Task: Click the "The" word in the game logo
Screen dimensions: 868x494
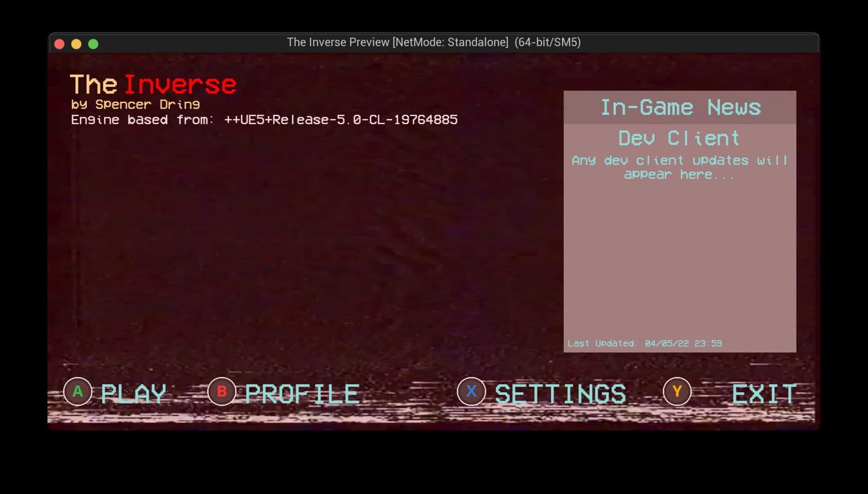Action: click(94, 85)
